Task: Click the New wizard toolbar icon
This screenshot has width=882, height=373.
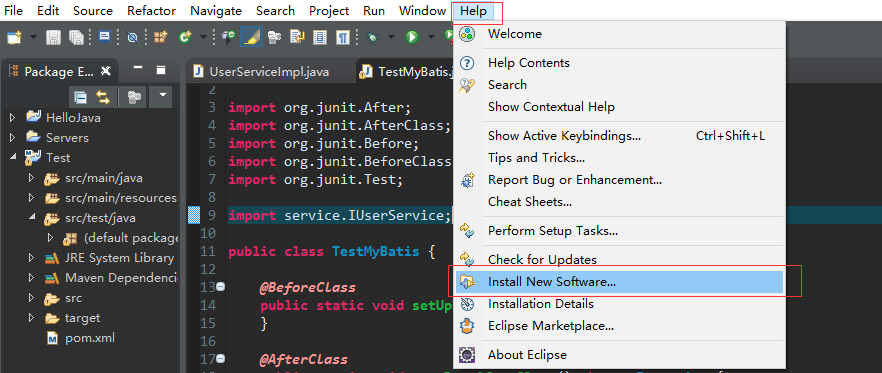Action: tap(14, 38)
